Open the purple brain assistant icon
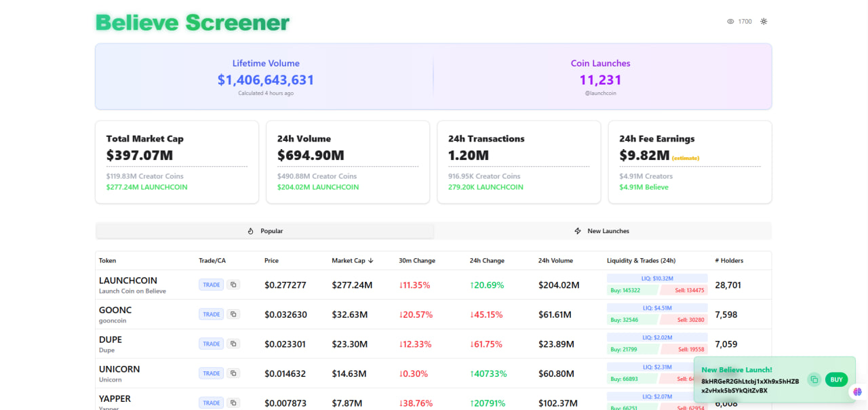The width and height of the screenshot is (868, 410). 857,392
